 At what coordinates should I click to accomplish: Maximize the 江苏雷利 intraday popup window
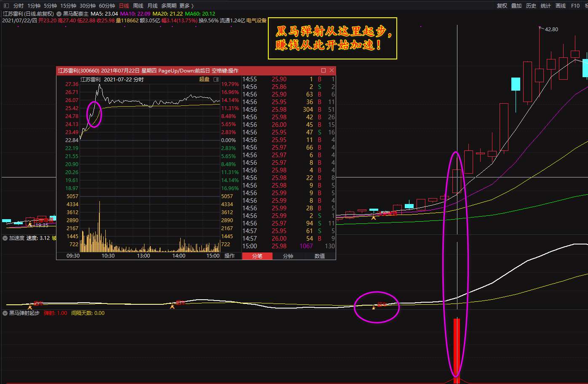click(323, 70)
